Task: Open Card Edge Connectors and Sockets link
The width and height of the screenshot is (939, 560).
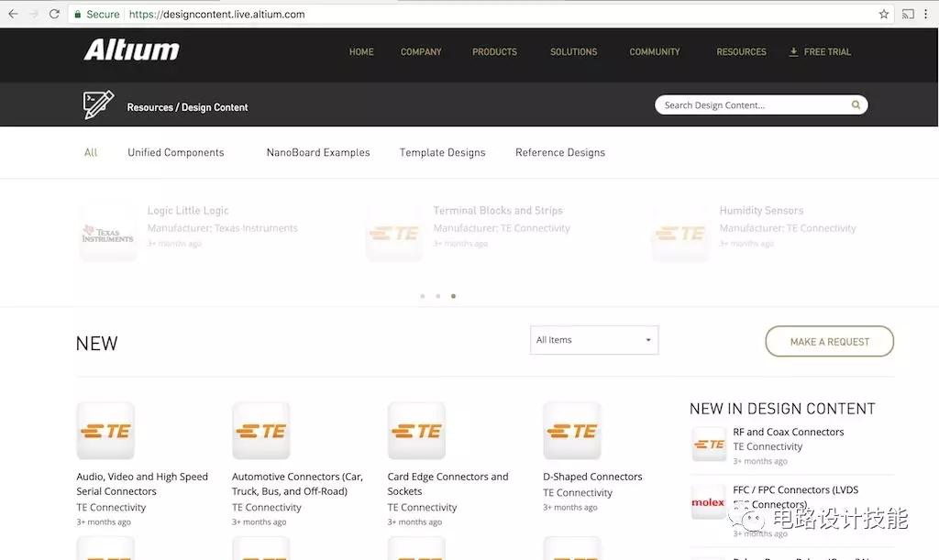Action: [x=447, y=484]
